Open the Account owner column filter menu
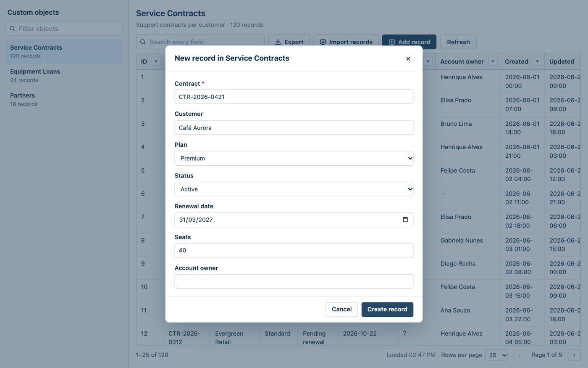 (x=493, y=61)
